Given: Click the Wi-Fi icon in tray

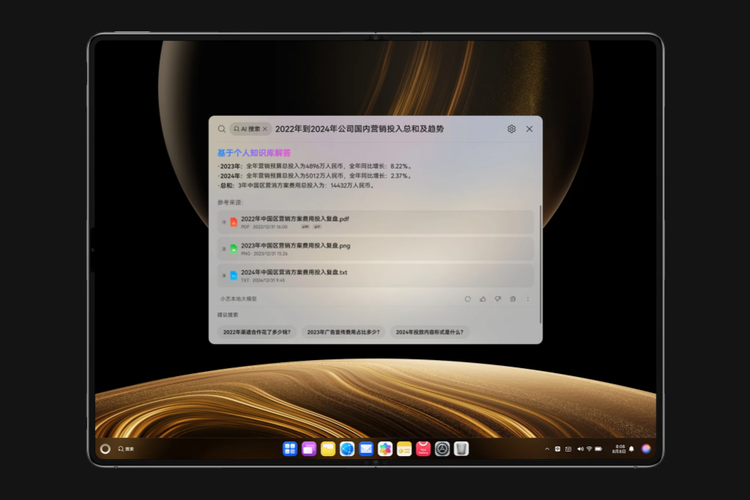Looking at the screenshot, I should [x=589, y=449].
